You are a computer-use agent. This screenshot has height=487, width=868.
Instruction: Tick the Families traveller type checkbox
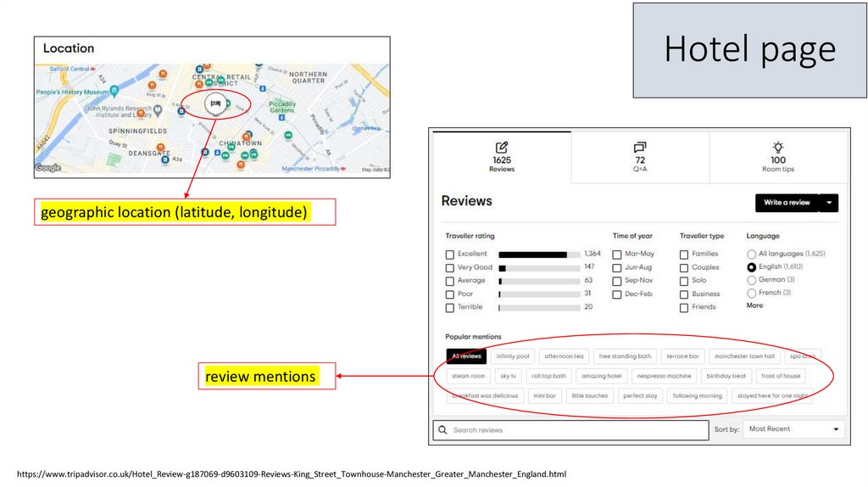pyautogui.click(x=684, y=255)
